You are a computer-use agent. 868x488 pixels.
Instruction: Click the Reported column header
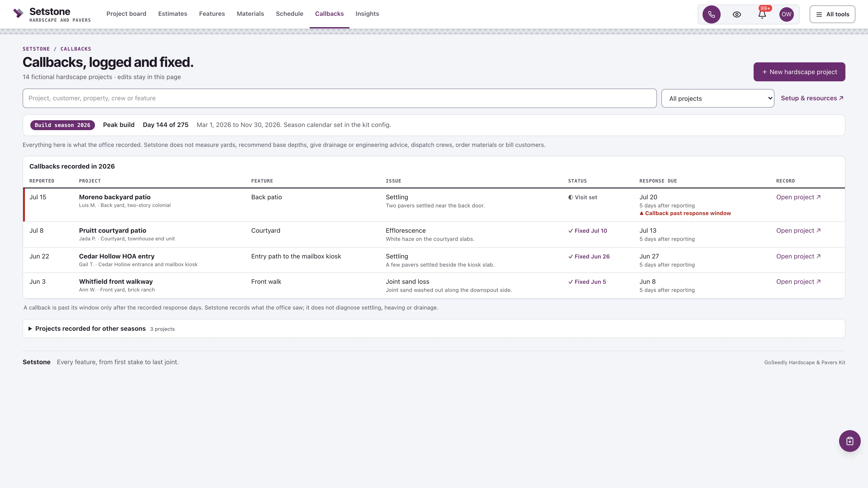(x=42, y=181)
